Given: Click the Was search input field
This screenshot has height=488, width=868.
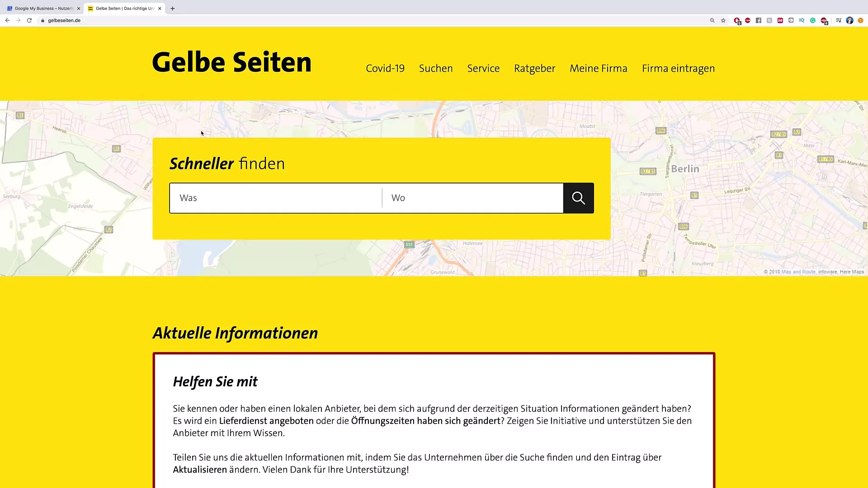Looking at the screenshot, I should pos(276,198).
